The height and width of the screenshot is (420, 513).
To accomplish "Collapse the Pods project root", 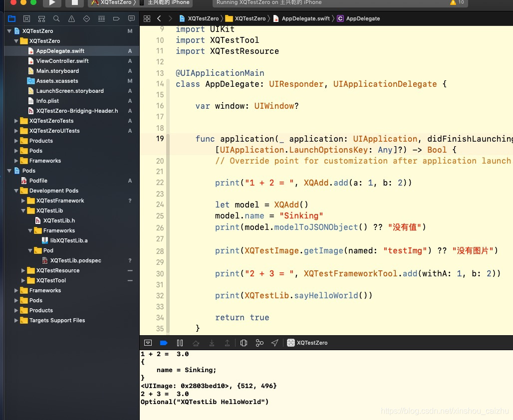I will tap(9, 171).
